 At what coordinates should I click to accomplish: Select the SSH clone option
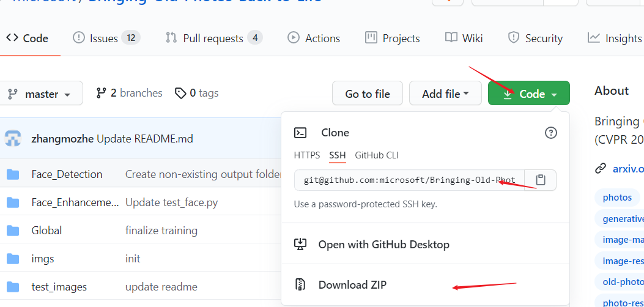(x=338, y=155)
